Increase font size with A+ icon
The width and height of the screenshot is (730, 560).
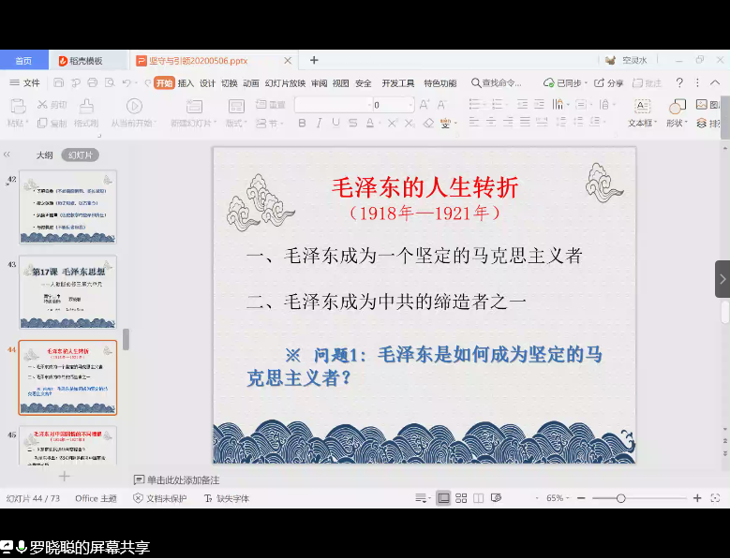(x=425, y=105)
